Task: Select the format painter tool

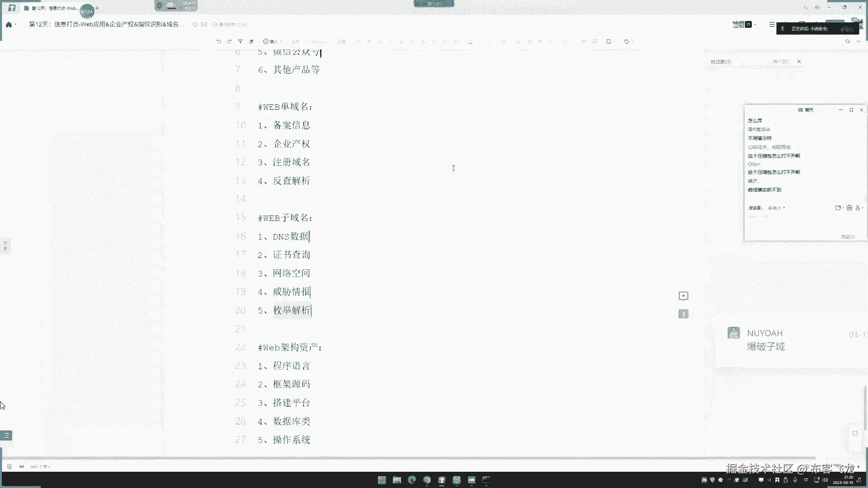Action: 240,42
